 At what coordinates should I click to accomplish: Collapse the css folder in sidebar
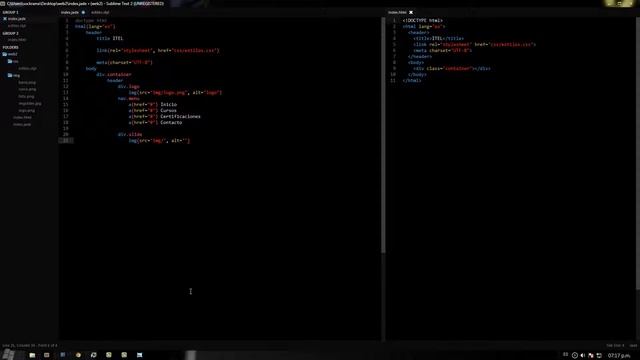(10, 61)
